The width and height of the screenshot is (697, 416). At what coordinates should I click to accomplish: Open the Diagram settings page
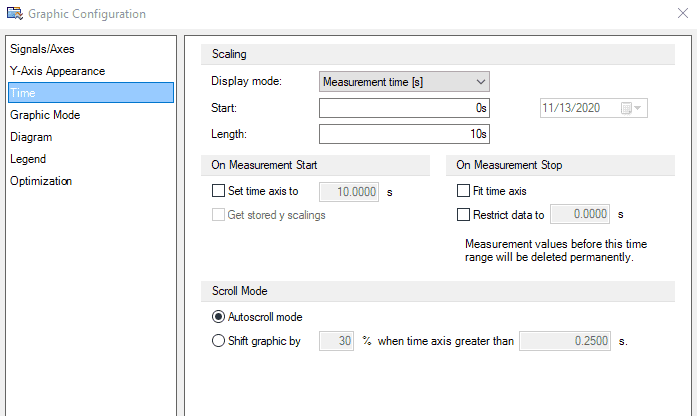point(31,137)
